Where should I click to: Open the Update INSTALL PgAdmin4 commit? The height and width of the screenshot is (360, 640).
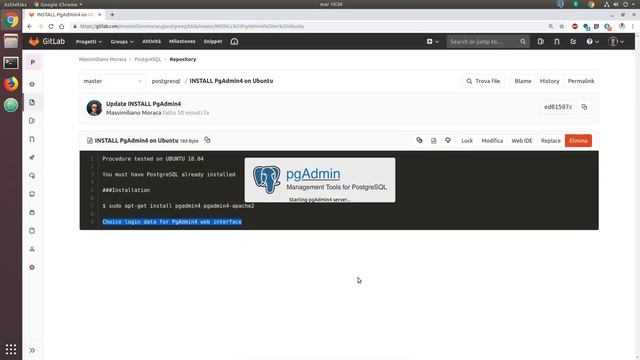(143, 104)
